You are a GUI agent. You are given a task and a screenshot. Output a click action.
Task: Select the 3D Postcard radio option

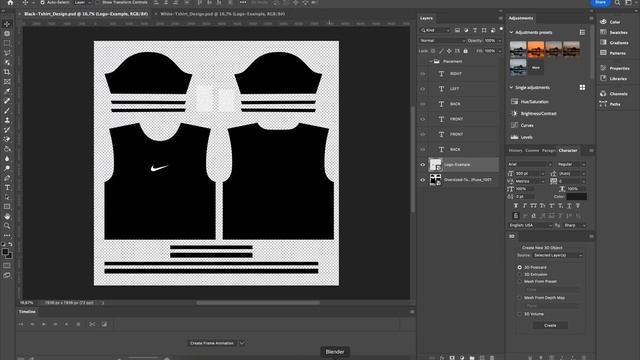pyautogui.click(x=520, y=267)
